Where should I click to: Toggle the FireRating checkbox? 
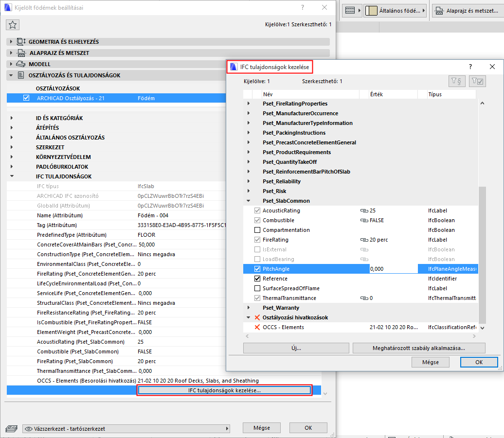click(257, 240)
